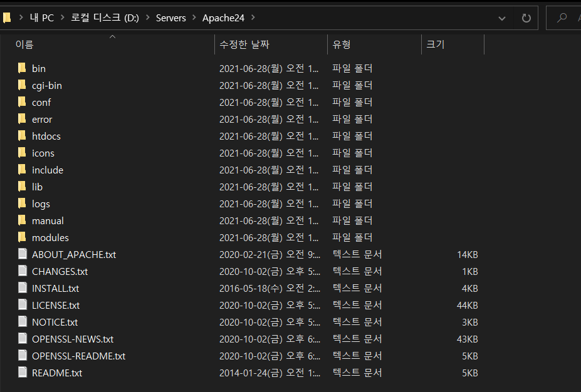Image resolution: width=581 pixels, height=392 pixels.
Task: Select the conf folder icon
Action: [x=22, y=102]
